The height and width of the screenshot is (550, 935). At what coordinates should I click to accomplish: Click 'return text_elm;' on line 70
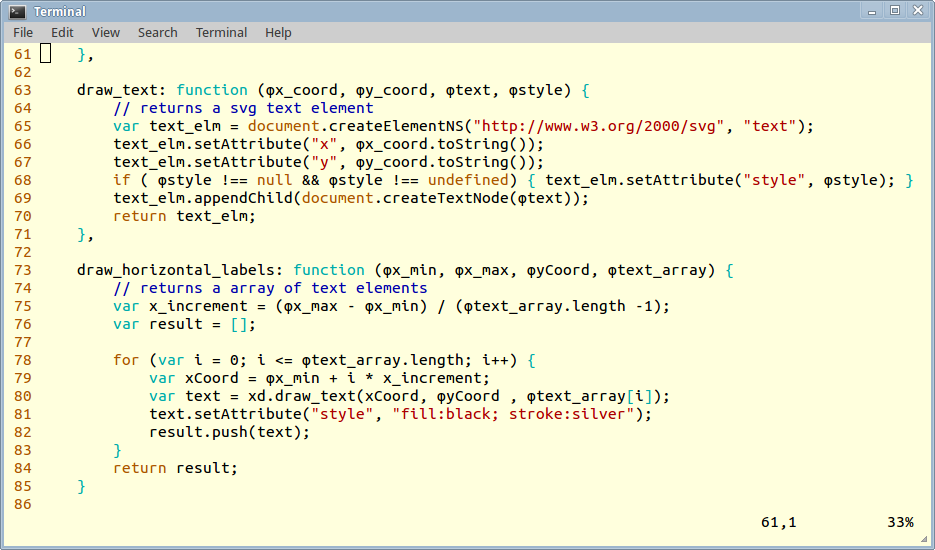point(184,216)
